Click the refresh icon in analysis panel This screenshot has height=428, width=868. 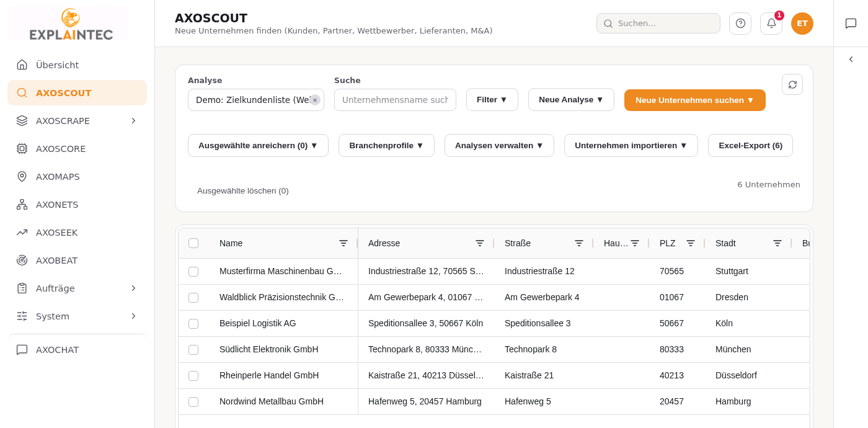792,84
